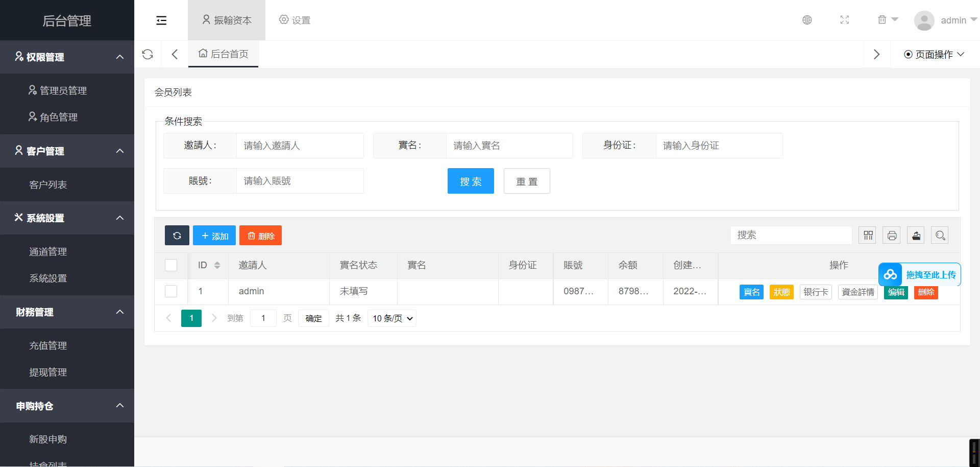
Task: Click the blue 搜索 search button
Action: pos(471,181)
